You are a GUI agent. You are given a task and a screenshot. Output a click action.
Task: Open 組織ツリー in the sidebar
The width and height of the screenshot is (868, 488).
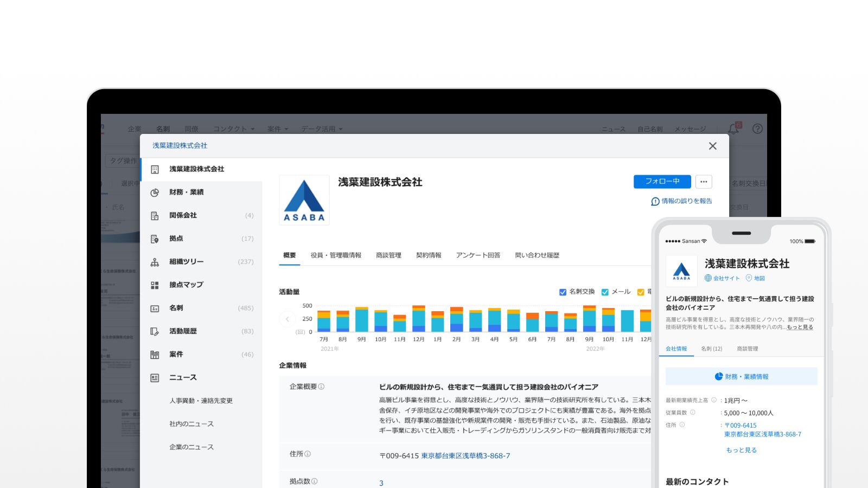(x=201, y=262)
